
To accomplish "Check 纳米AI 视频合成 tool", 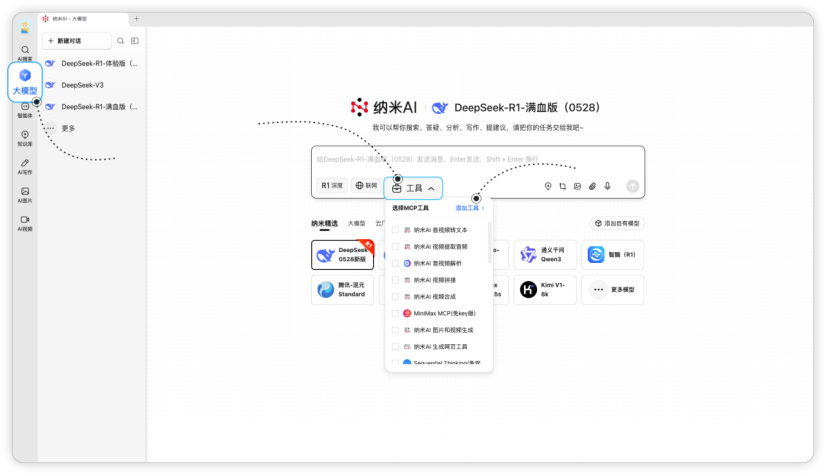I will pyautogui.click(x=395, y=296).
